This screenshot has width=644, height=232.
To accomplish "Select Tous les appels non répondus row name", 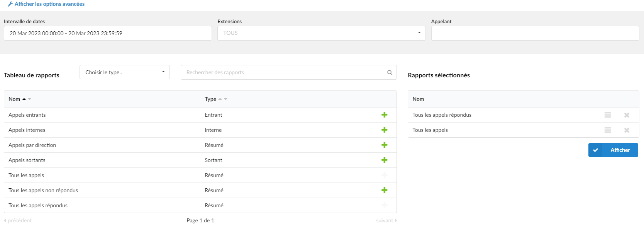I will pos(43,190).
